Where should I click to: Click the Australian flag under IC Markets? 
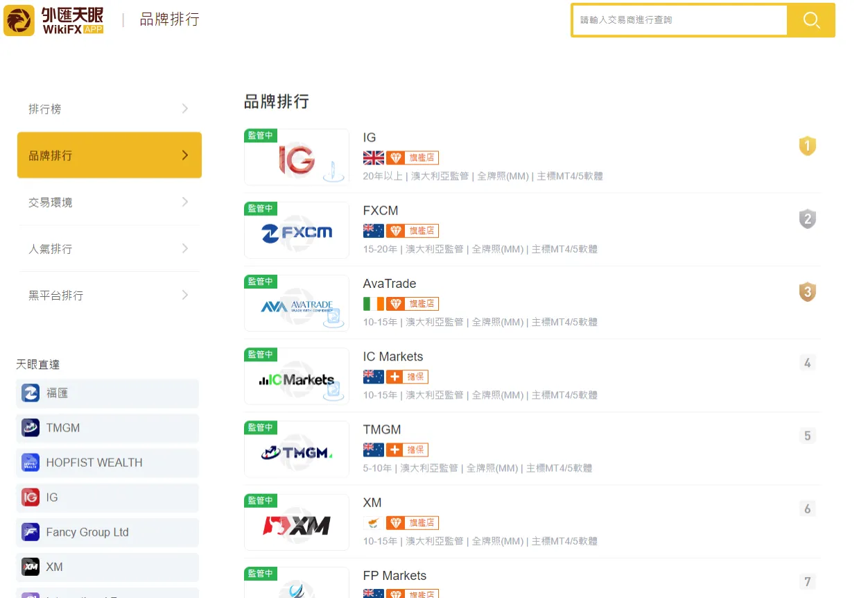(x=373, y=377)
